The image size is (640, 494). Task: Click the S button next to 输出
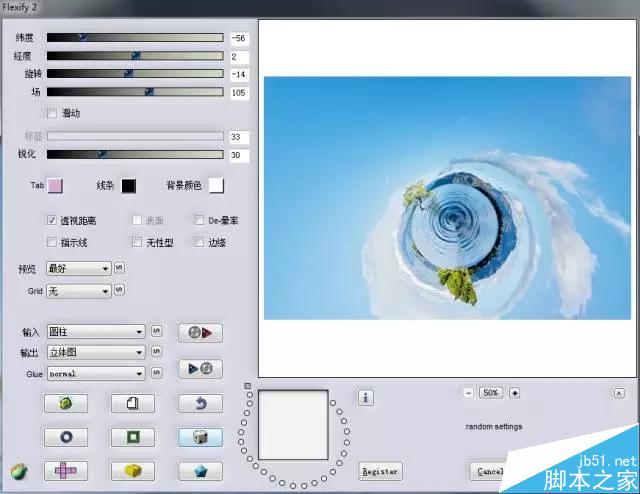coord(156,352)
